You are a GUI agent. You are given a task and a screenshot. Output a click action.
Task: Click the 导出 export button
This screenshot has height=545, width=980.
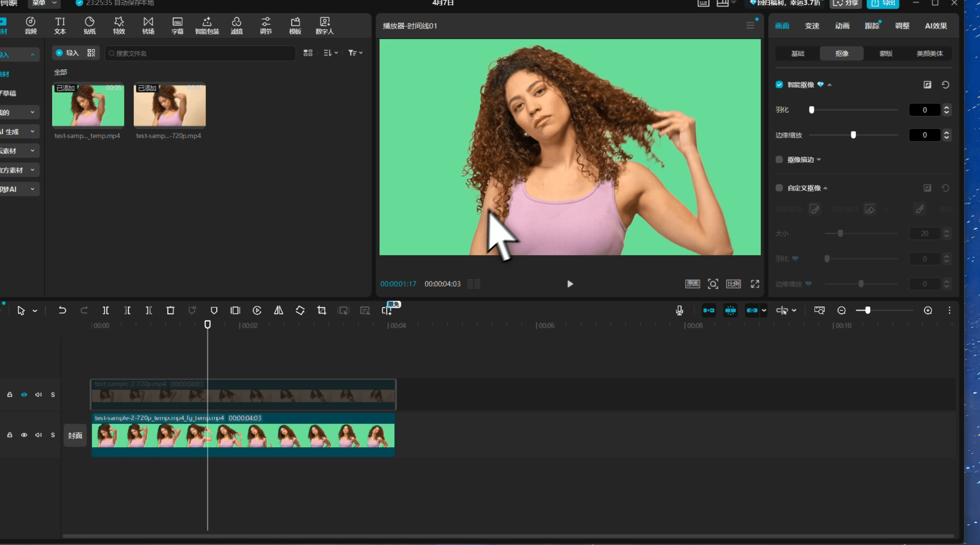(x=883, y=3)
